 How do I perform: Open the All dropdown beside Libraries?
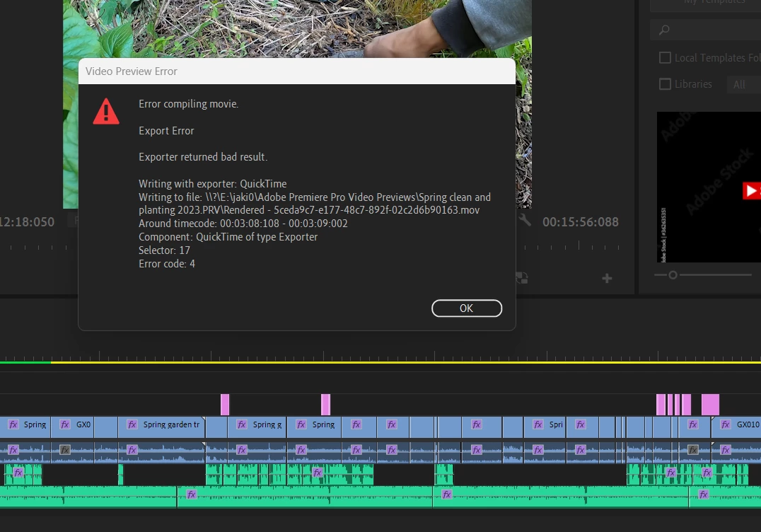(743, 84)
